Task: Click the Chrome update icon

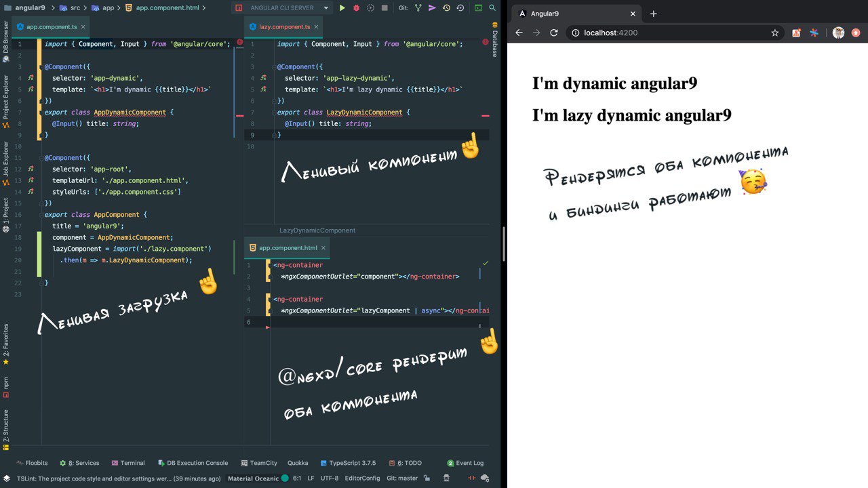Action: [856, 33]
